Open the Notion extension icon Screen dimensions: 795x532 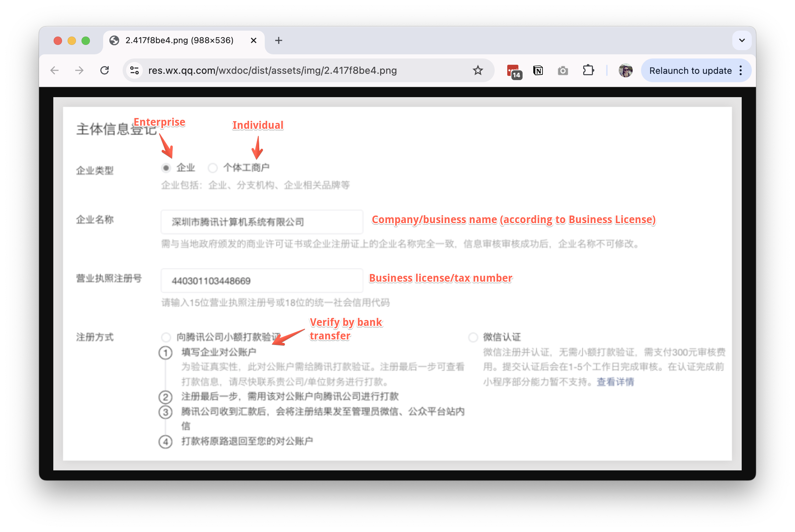(x=538, y=70)
